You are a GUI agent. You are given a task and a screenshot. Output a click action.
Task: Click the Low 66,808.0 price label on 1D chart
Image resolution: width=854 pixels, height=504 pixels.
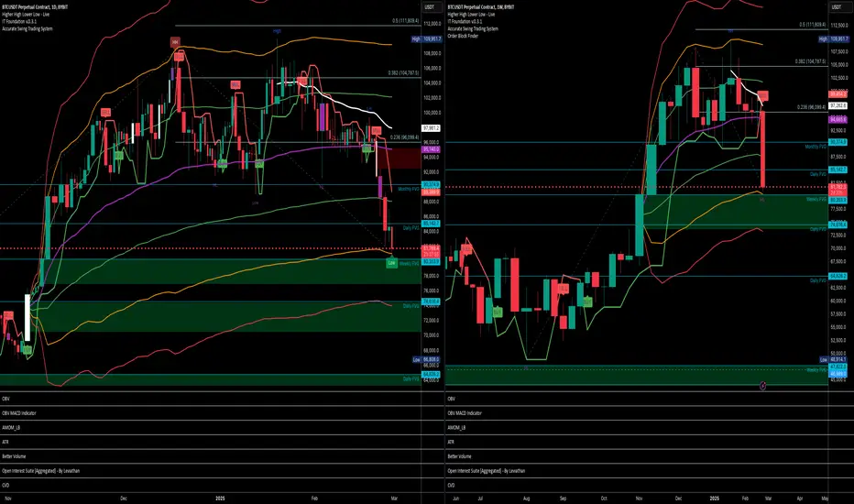[x=426, y=359]
